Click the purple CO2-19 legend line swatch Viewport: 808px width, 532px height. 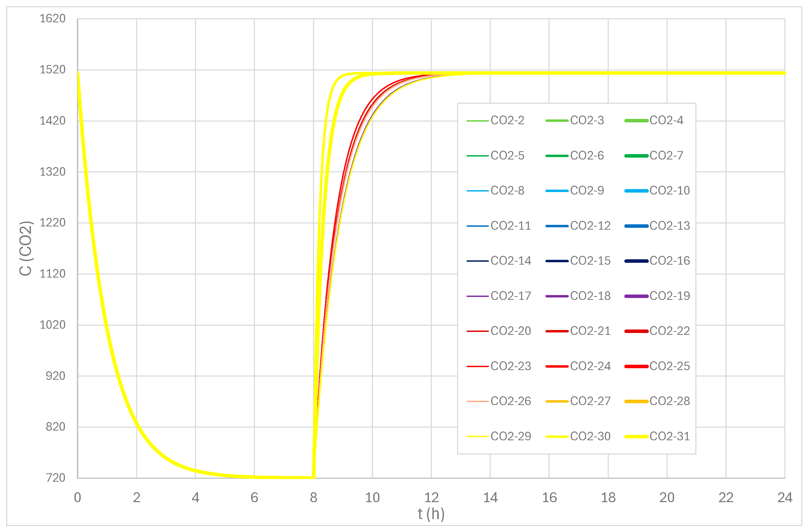[636, 296]
